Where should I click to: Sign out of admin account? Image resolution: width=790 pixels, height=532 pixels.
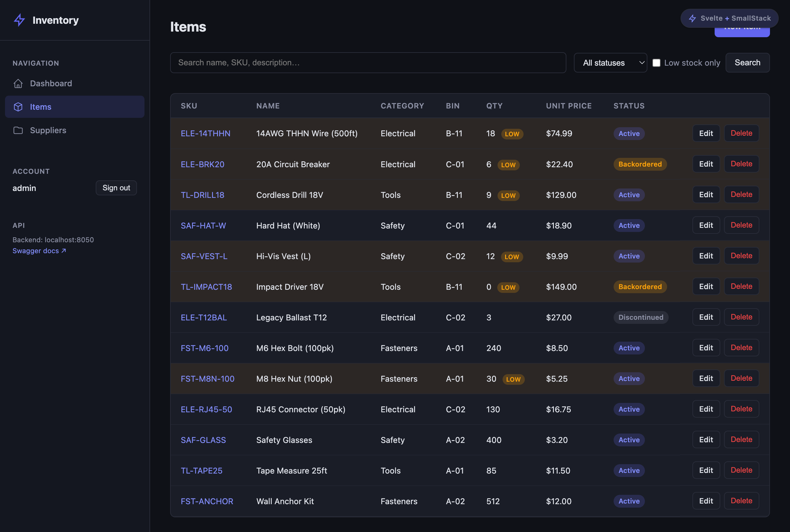tap(116, 188)
